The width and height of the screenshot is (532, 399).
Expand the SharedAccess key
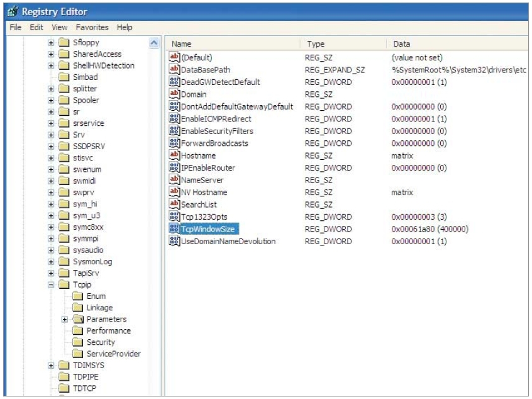click(x=51, y=54)
